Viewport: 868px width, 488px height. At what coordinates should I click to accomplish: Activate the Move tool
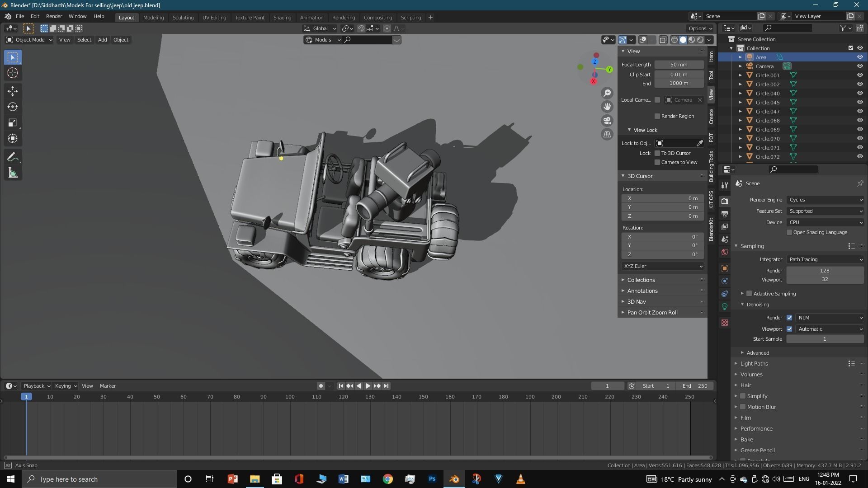pyautogui.click(x=13, y=91)
